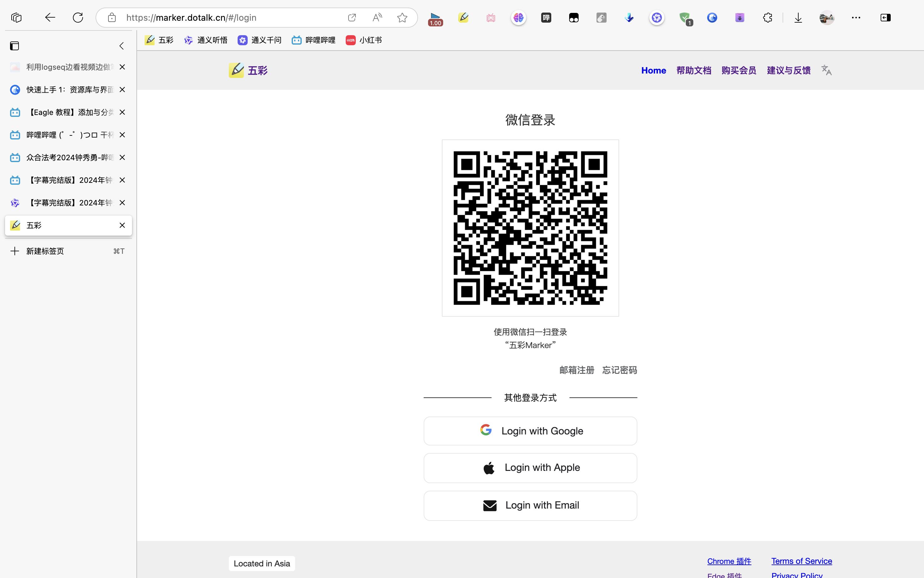Click the browser back arrow
The width and height of the screenshot is (924, 578).
coord(50,18)
